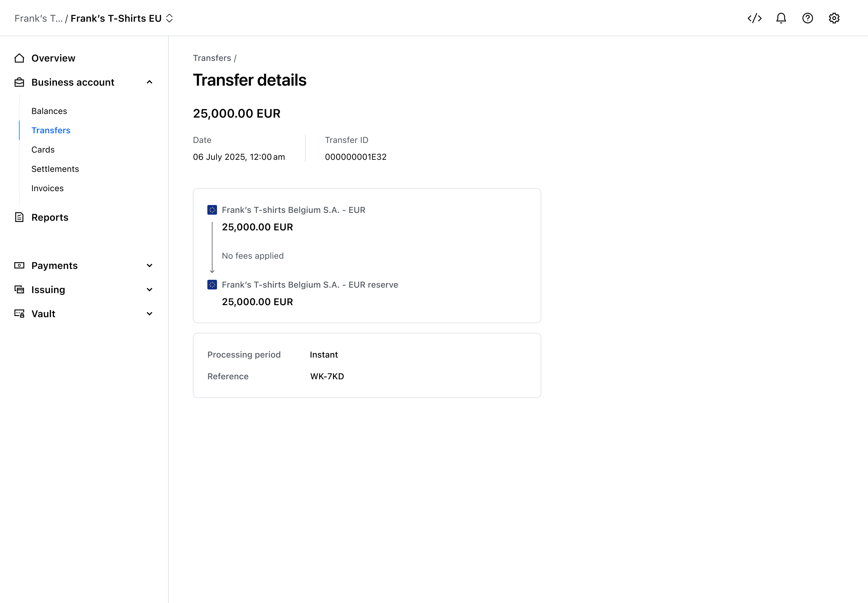Click the 25,000.00 EUR amount below the page heading
Screen dimensions: 868x603
pos(237,113)
